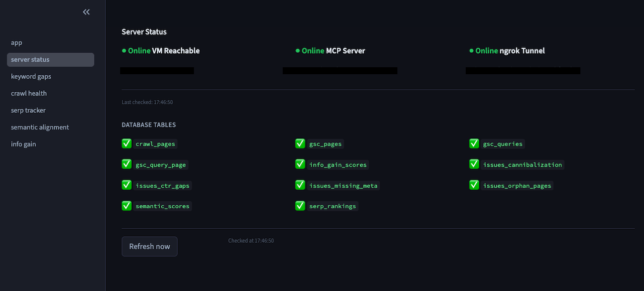Click the green status dot beside MCP Server
This screenshot has height=291, width=644.
[x=297, y=50]
